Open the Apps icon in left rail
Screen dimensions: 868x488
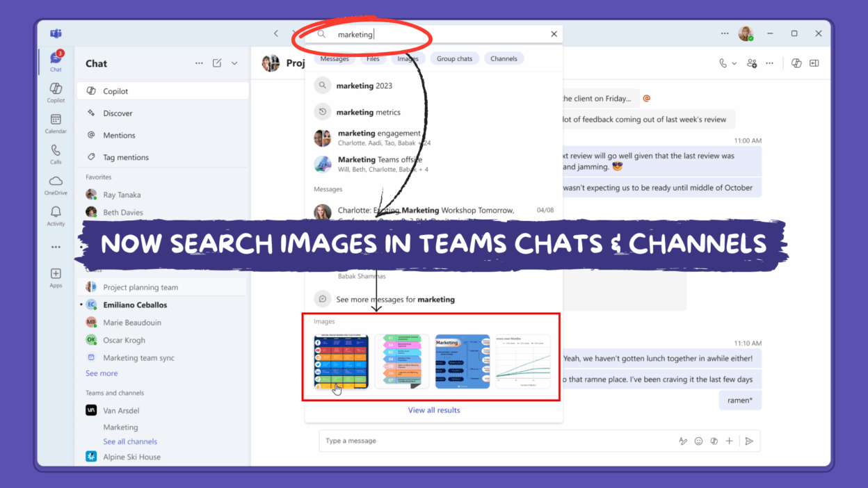click(x=56, y=277)
